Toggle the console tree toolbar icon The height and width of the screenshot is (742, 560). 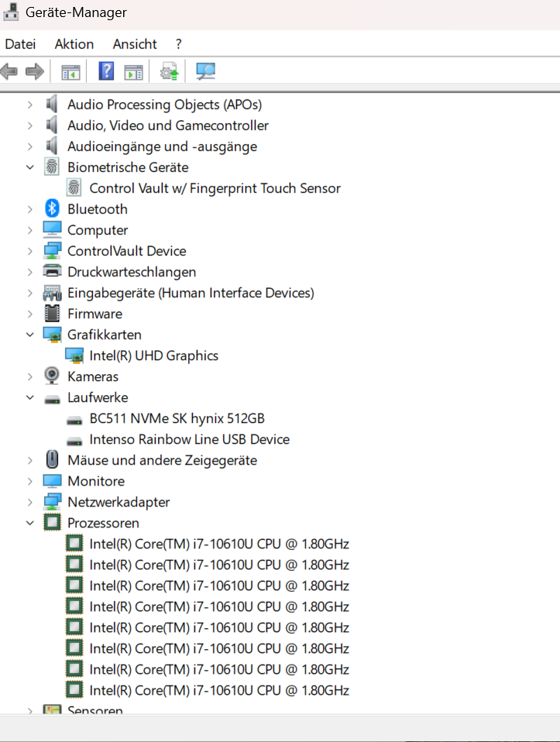(70, 72)
